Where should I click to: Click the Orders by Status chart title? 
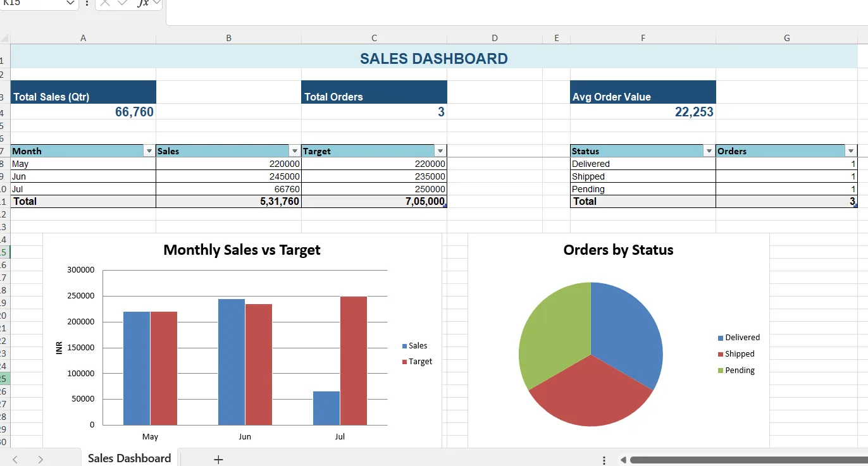coord(618,250)
